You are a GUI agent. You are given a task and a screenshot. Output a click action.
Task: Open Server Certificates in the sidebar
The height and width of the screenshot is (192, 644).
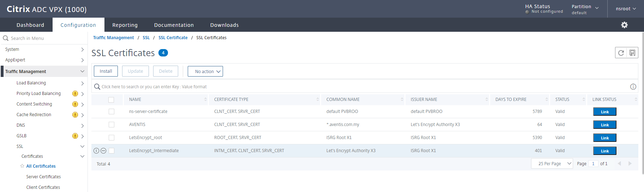[43, 177]
